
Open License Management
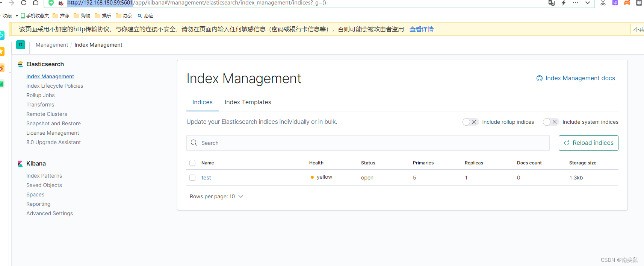click(x=53, y=133)
